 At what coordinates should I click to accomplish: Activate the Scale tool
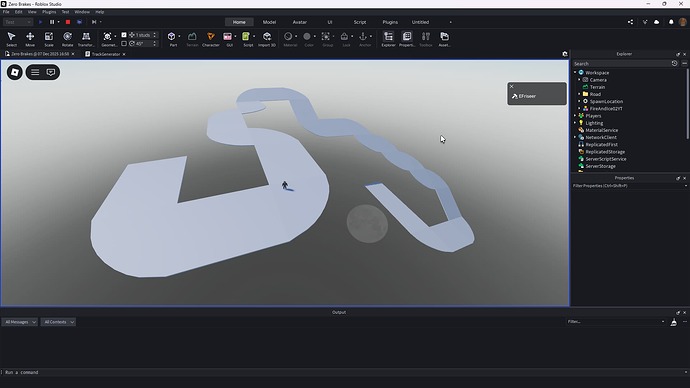tap(49, 39)
